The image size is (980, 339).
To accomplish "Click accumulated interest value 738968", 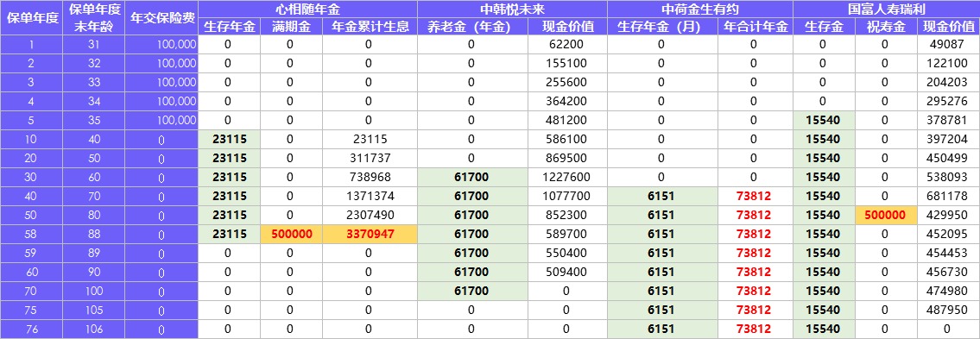I will 370,178.
